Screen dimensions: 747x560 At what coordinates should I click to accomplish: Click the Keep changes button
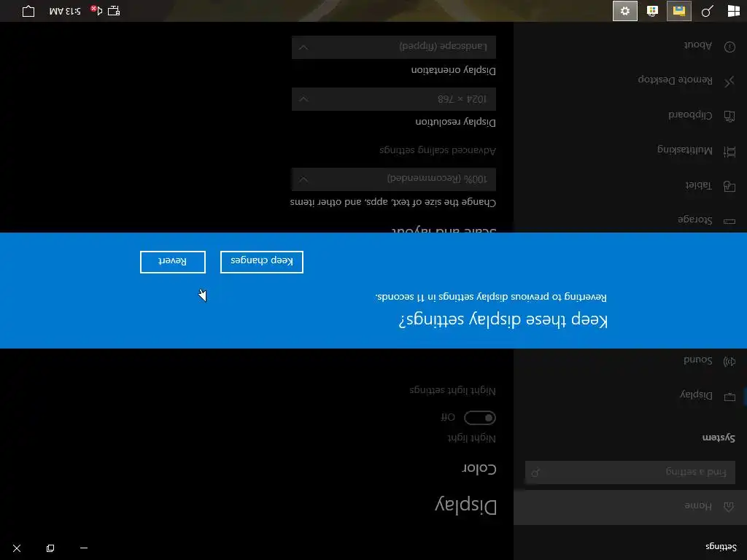click(x=262, y=262)
